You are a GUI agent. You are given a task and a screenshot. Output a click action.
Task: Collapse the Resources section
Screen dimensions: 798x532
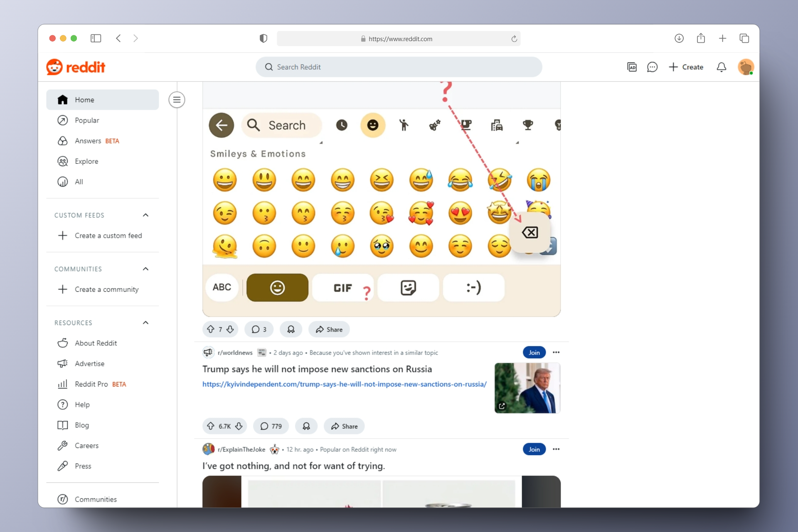pos(145,323)
